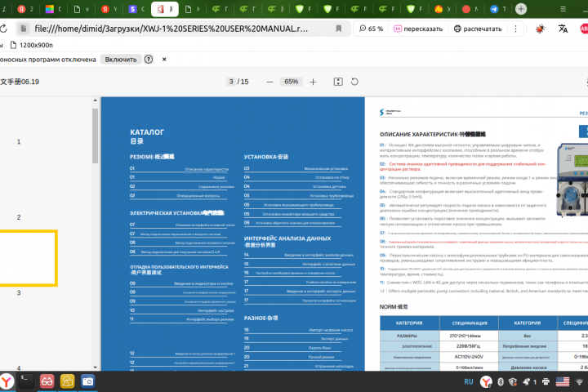
Task: Switch to the rainbow-icon tab
Action: [x=52, y=9]
